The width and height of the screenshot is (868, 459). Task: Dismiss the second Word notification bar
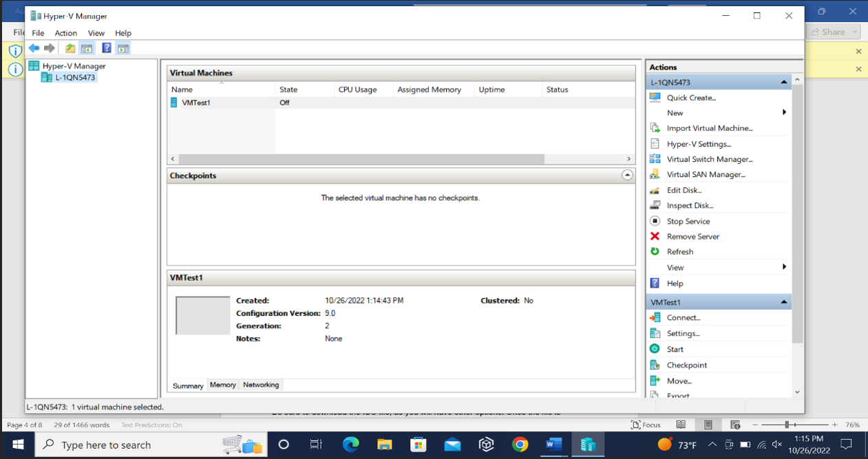(x=858, y=69)
